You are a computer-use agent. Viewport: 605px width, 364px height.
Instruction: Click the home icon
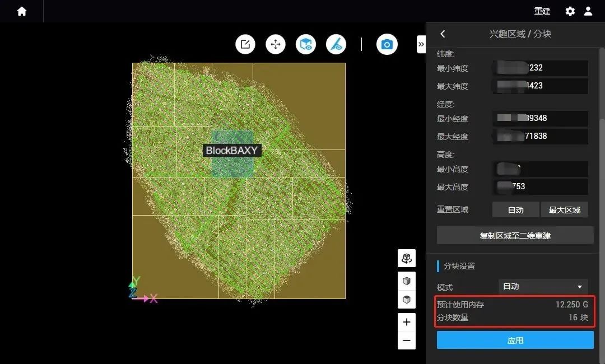point(22,11)
